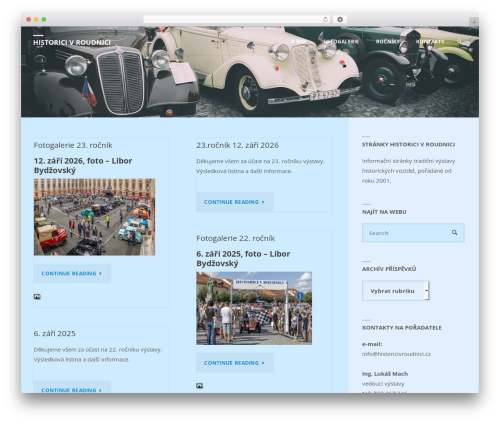Click the dark circular icon beside the address bar
Image resolution: width=500 pixels, height=423 pixels.
tap(340, 19)
